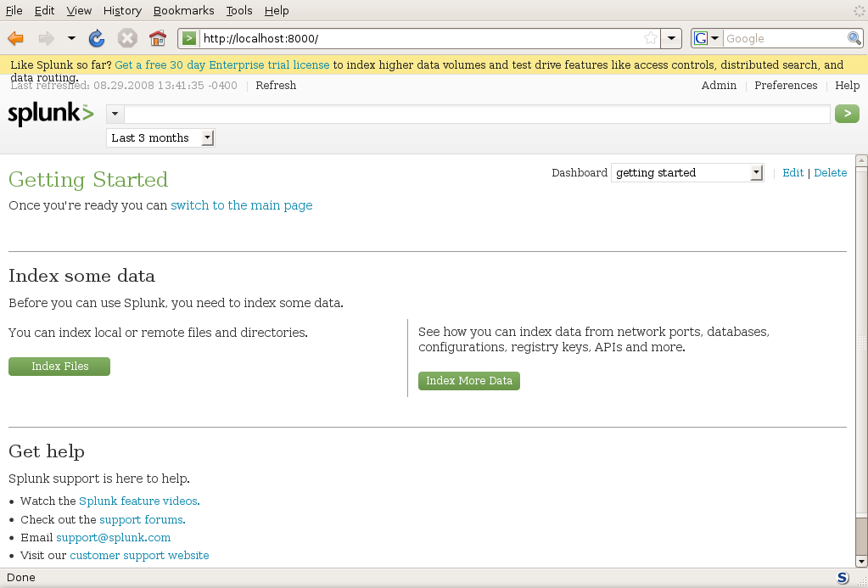
Task: Open the Tools menu
Action: 239,10
